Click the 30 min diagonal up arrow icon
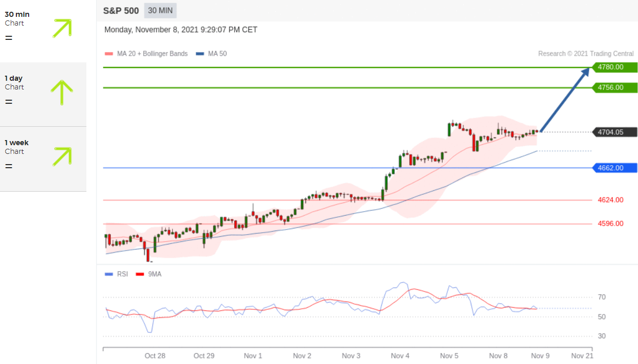Image resolution: width=638 pixels, height=364 pixels. click(x=62, y=28)
